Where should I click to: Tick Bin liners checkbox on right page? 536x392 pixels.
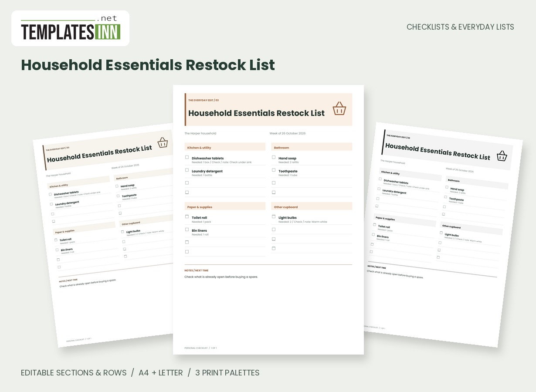click(373, 235)
